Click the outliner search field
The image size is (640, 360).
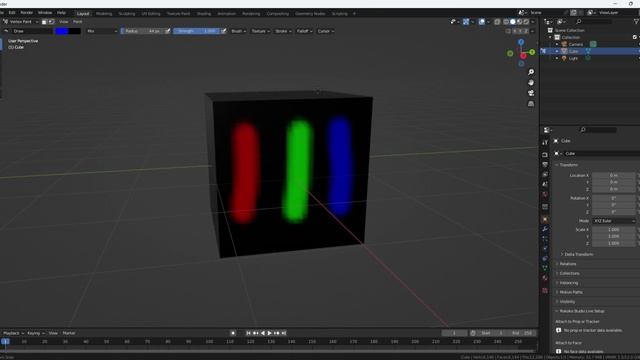(x=594, y=21)
